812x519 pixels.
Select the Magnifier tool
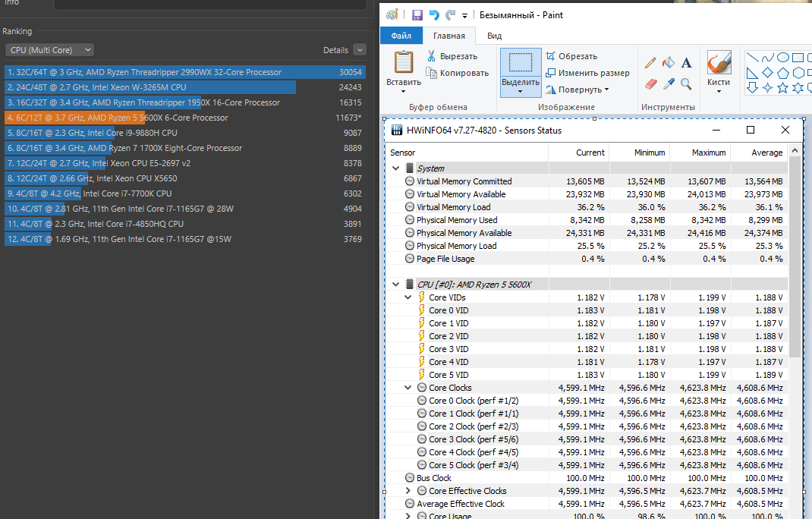click(x=686, y=83)
